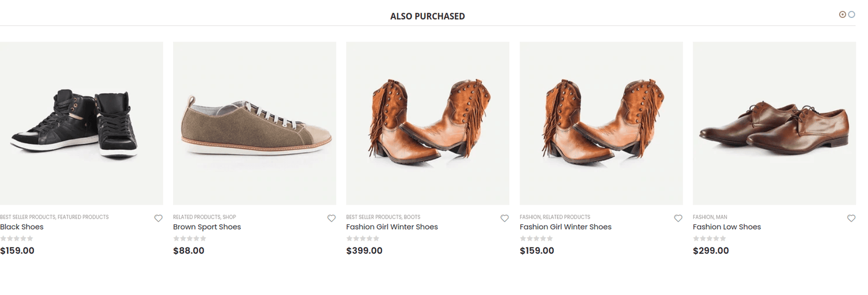
Task: Click the black high-top shoes image
Action: click(81, 123)
